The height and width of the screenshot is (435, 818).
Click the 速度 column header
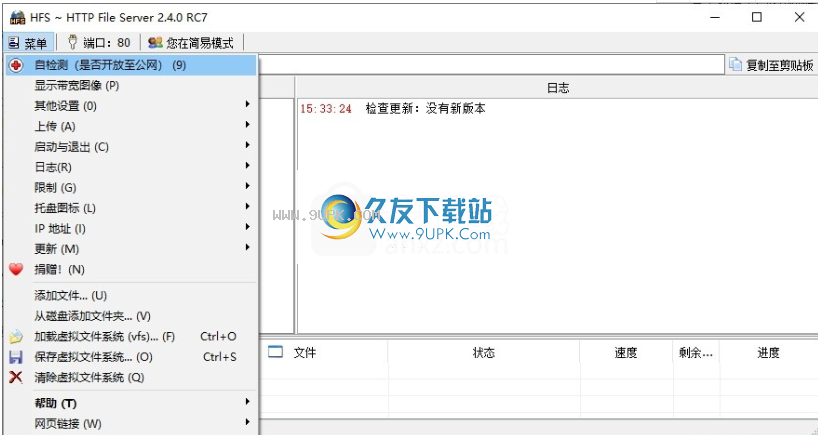pos(625,353)
